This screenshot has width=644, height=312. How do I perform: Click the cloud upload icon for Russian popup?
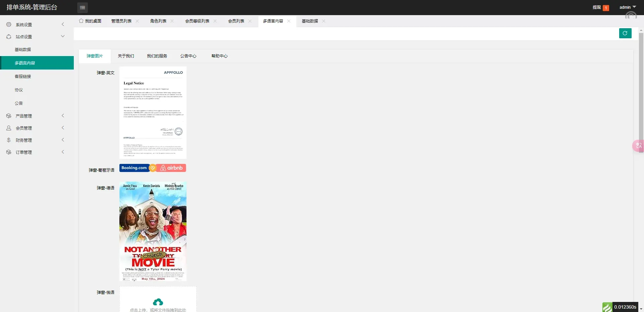click(158, 302)
